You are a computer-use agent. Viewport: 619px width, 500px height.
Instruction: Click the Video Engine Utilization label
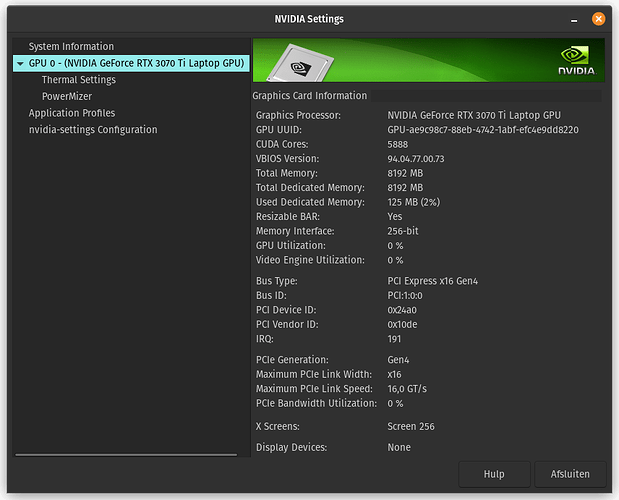coord(310,260)
